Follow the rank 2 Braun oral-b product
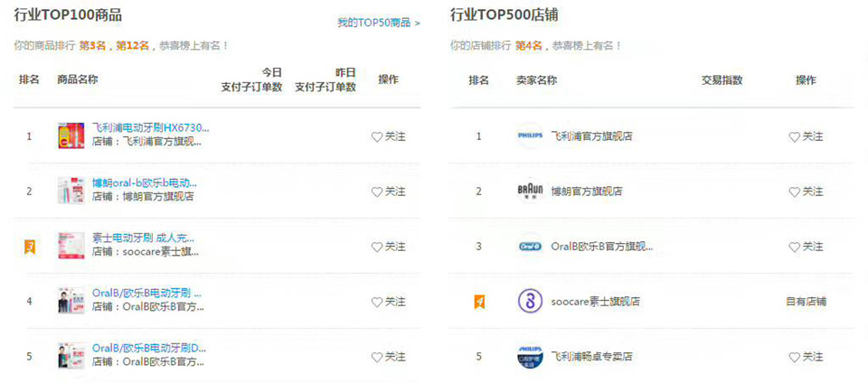The width and height of the screenshot is (868, 383). click(388, 191)
